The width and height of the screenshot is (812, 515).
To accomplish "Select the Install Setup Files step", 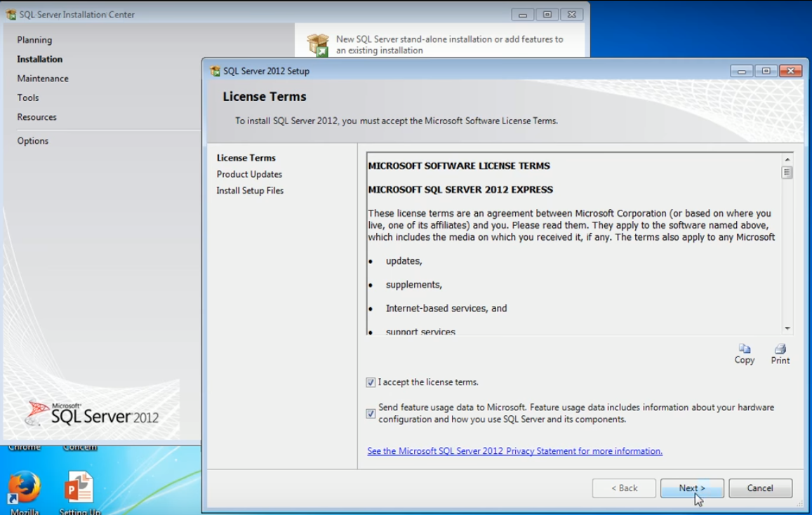I will (250, 190).
